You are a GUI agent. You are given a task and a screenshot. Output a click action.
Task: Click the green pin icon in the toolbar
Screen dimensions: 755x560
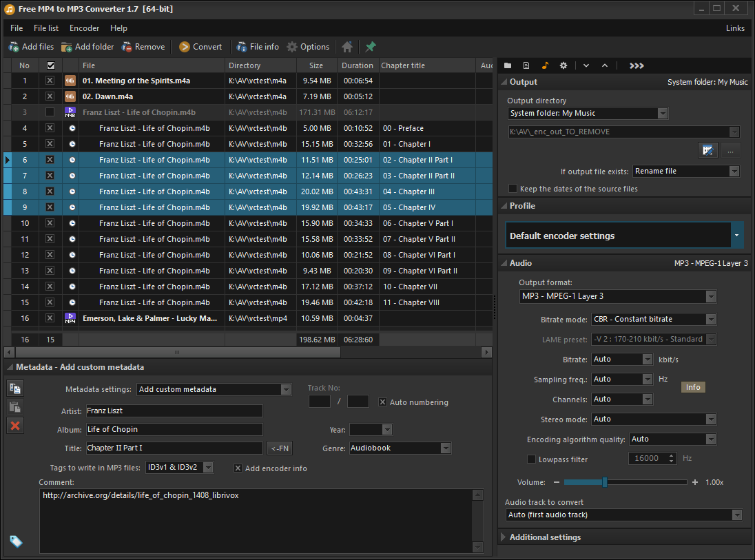371,47
